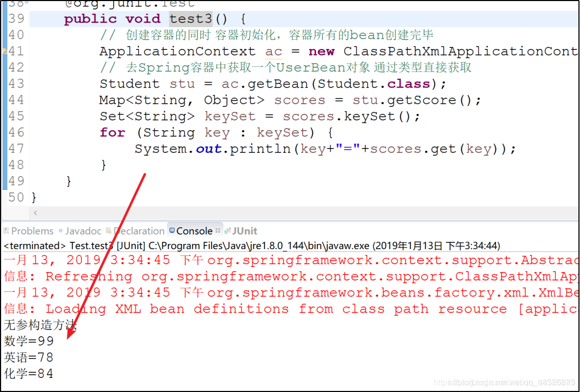Click ClassPathXmlApplicationCont constructor text

click(460, 51)
